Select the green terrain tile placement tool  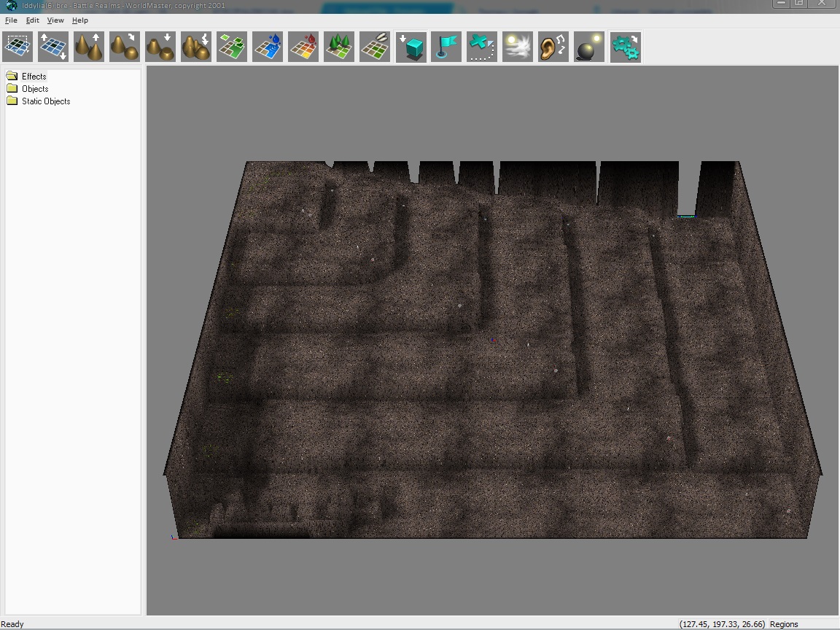pyautogui.click(x=232, y=47)
